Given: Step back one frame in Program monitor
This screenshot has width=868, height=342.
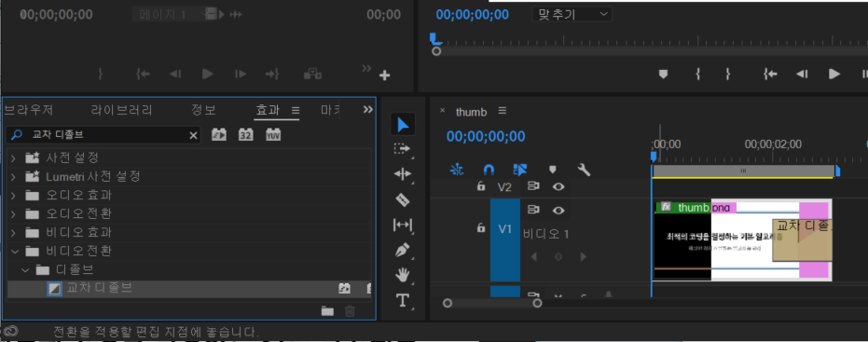Looking at the screenshot, I should [802, 74].
